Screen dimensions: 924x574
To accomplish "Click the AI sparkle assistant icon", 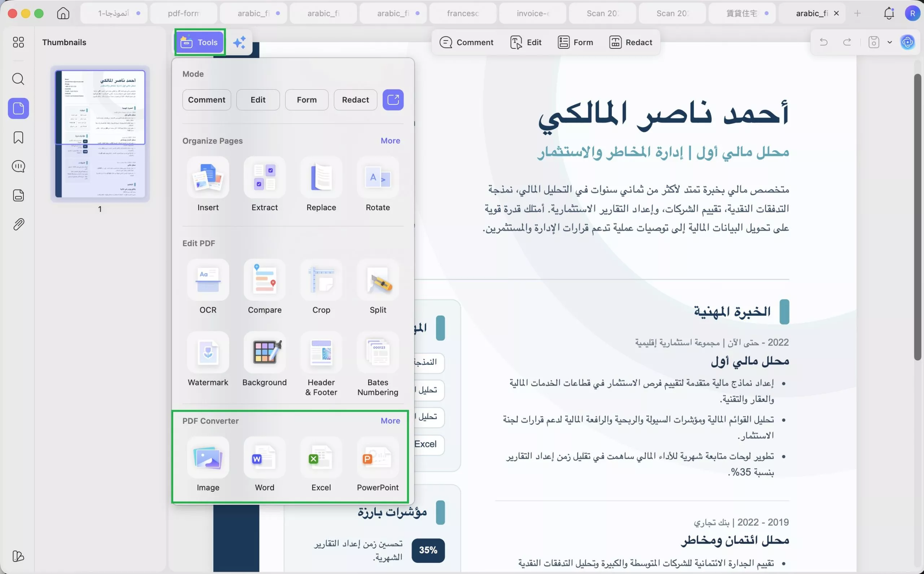I will (239, 42).
